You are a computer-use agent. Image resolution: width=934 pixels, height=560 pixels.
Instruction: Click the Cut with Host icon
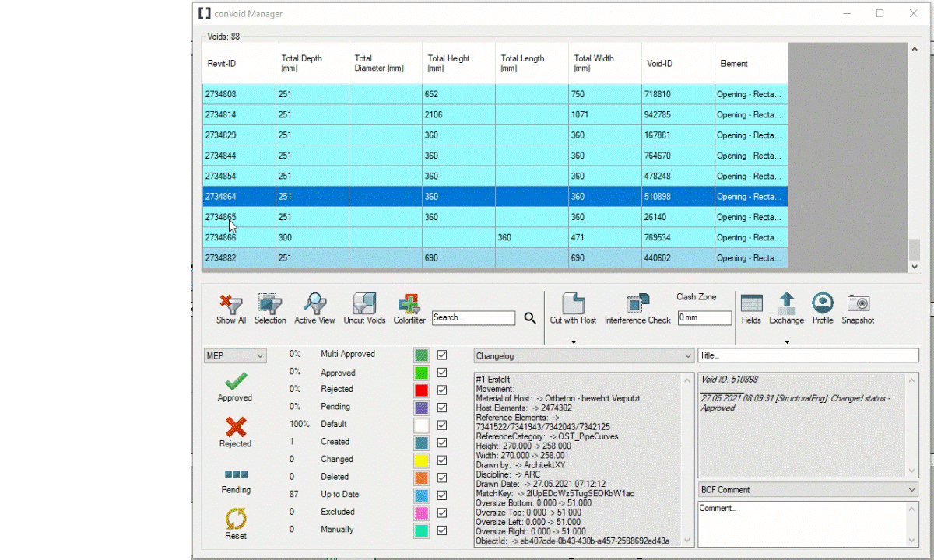pyautogui.click(x=573, y=303)
